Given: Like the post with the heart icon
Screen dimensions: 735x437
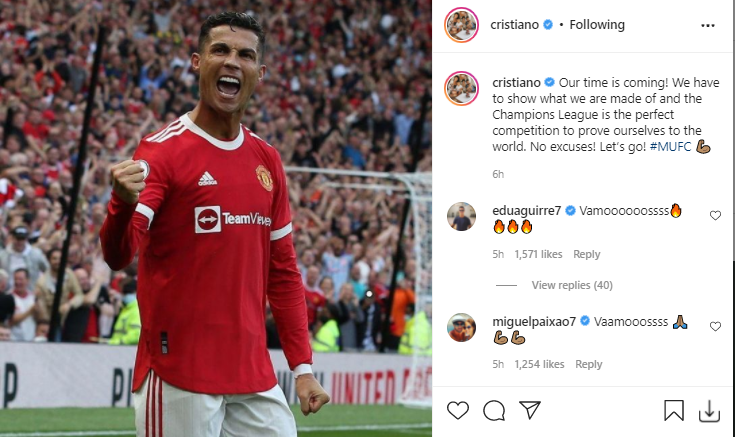Looking at the screenshot, I should [x=458, y=410].
